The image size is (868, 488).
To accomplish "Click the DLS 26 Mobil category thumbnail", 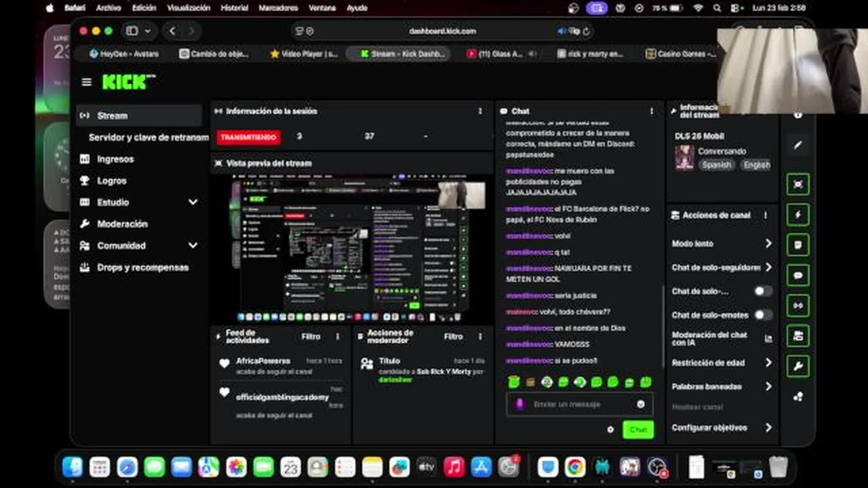I will pos(684,157).
